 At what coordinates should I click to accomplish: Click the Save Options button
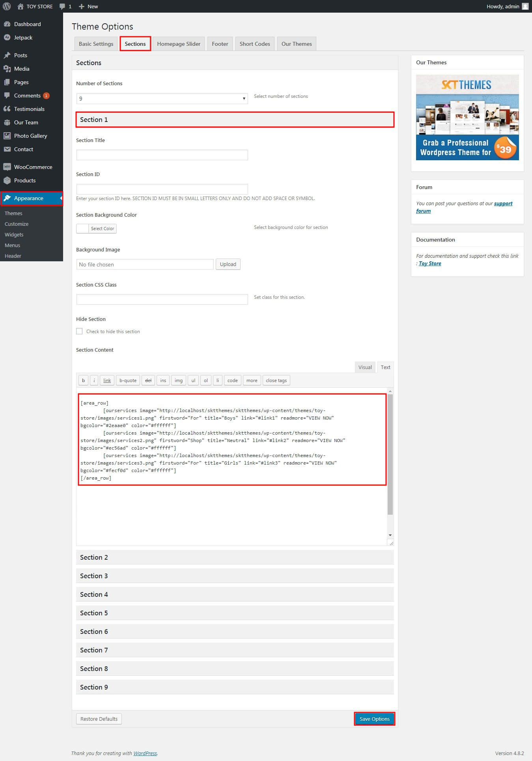(374, 719)
